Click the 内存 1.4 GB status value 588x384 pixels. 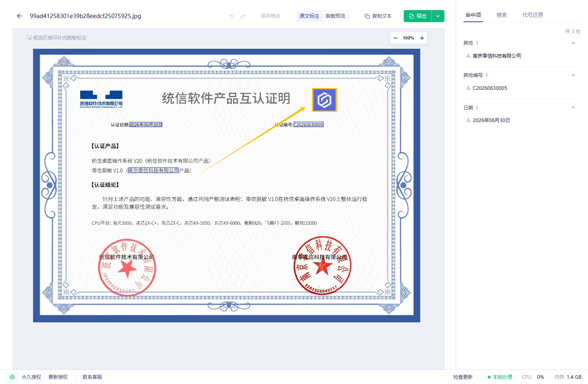pos(568,377)
